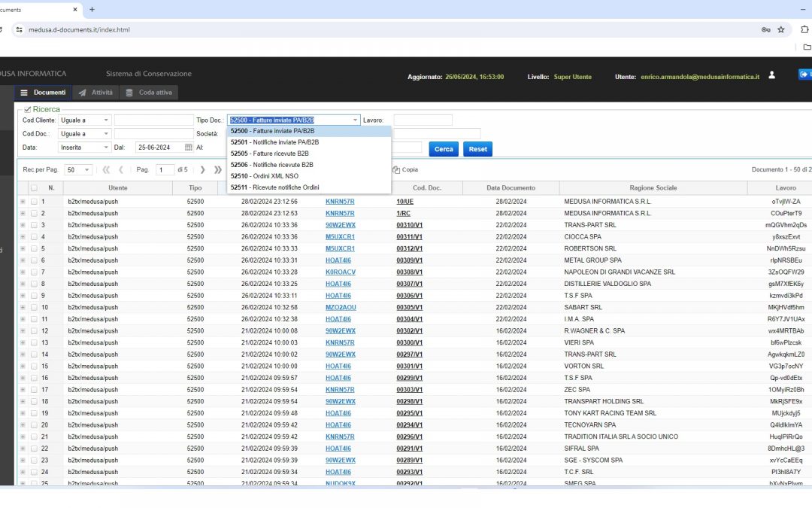Choose 52510 - Ordini XML NSO
The width and height of the screenshot is (812, 508).
[x=309, y=176]
